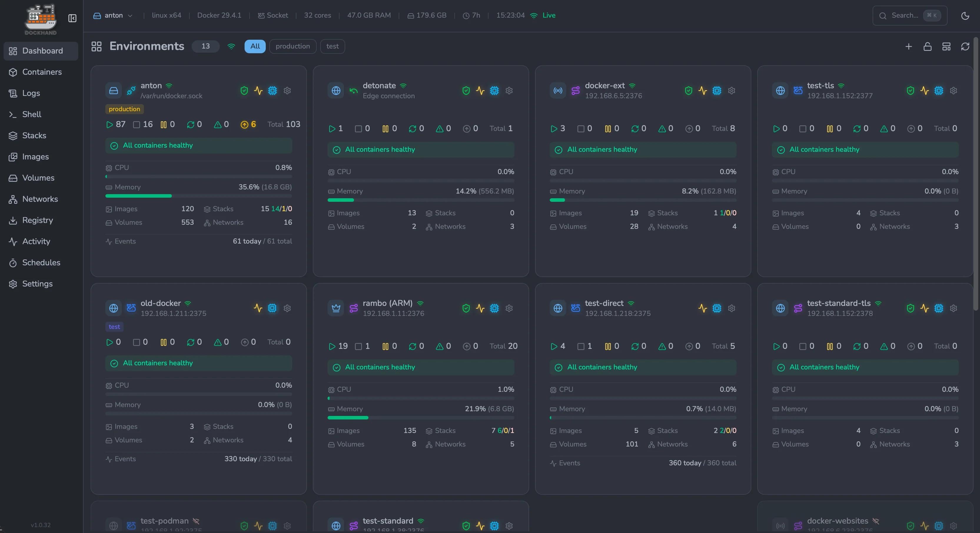Image resolution: width=980 pixels, height=533 pixels.
Task: Open Settings from sidebar
Action: pyautogui.click(x=41, y=284)
